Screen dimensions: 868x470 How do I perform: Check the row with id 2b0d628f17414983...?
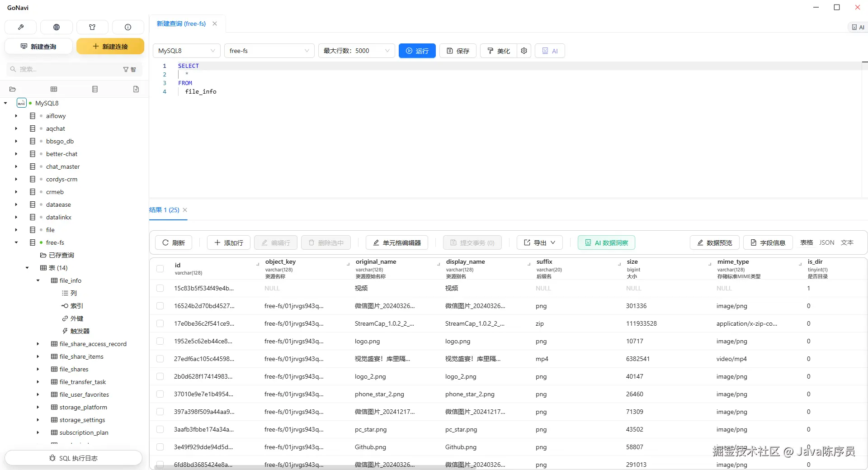click(x=160, y=376)
